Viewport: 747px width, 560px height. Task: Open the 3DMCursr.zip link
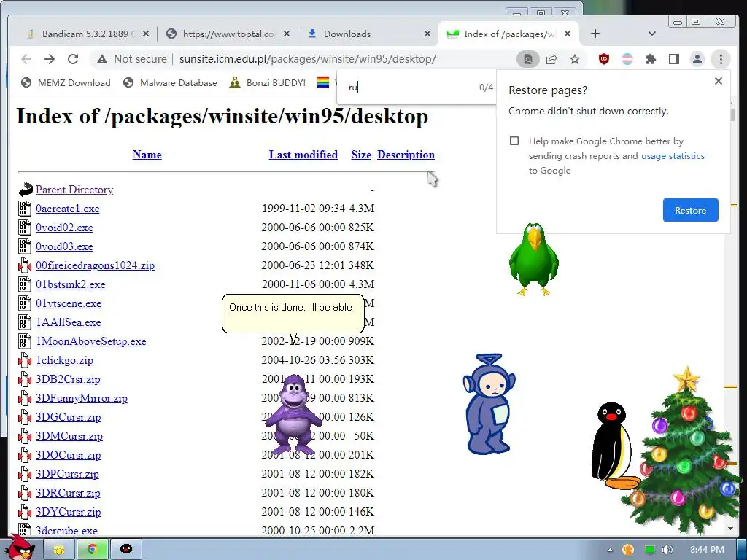tap(69, 436)
